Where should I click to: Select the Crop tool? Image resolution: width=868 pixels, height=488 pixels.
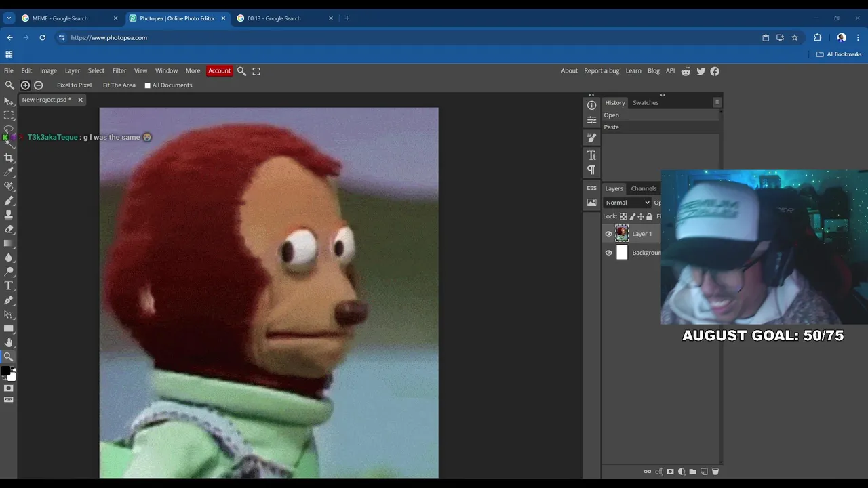(9, 158)
